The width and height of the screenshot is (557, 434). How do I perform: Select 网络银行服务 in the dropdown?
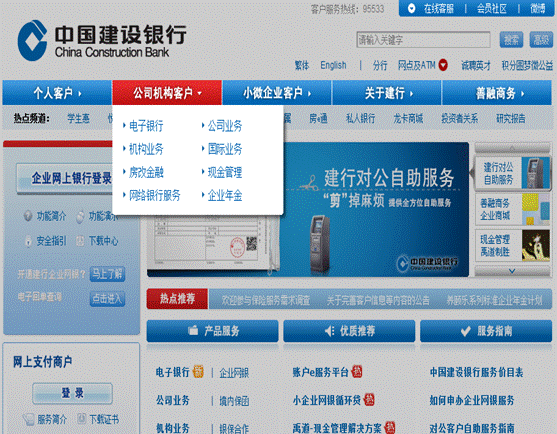click(155, 195)
